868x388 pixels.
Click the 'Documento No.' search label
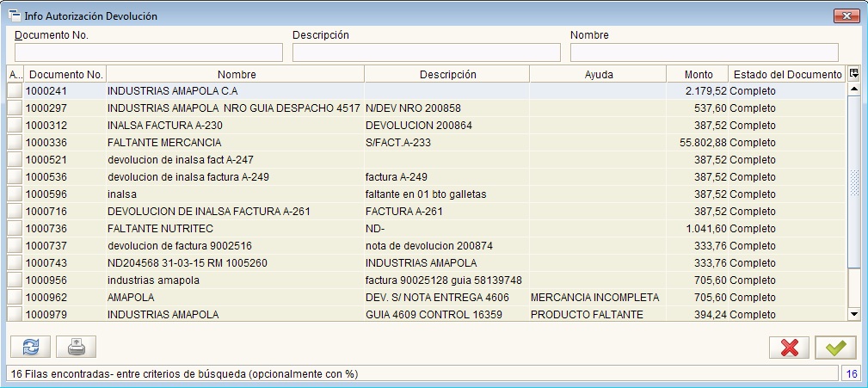click(x=52, y=35)
